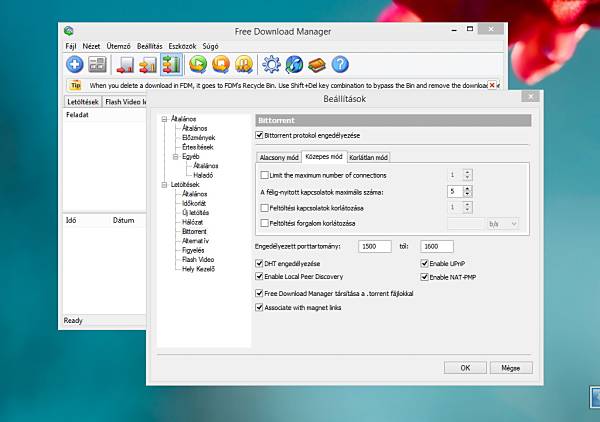The height and width of the screenshot is (422, 600).
Task: Click OK in Beállítások dialog
Action: coord(465,368)
